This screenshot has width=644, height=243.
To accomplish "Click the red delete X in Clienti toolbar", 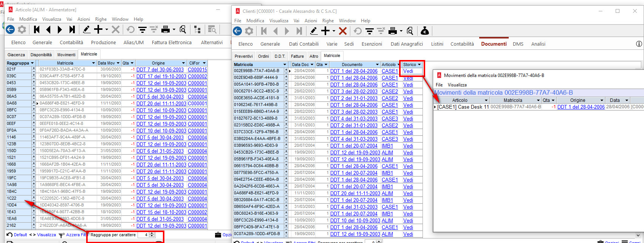I will click(x=343, y=31).
